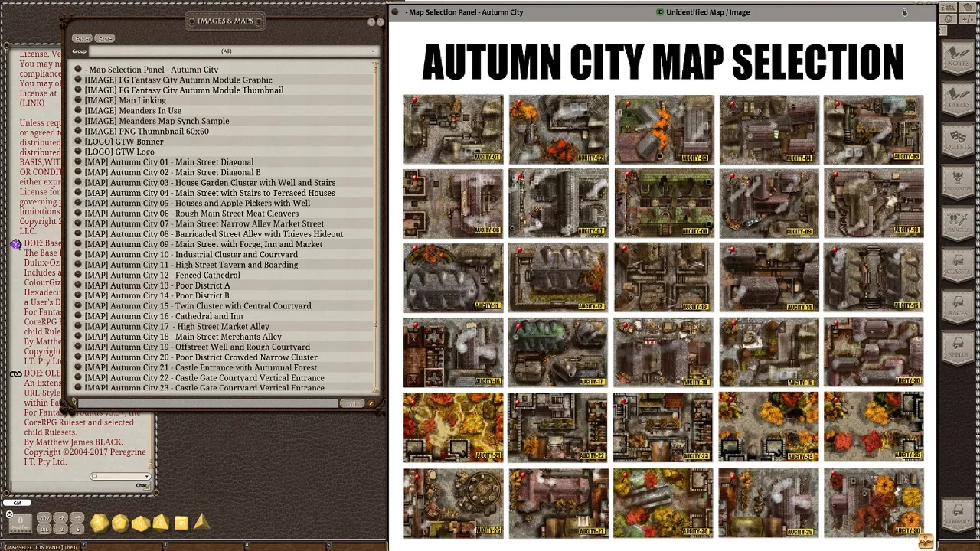Click the Store button in Images & Maps
This screenshot has height=551, width=980.
pos(105,38)
